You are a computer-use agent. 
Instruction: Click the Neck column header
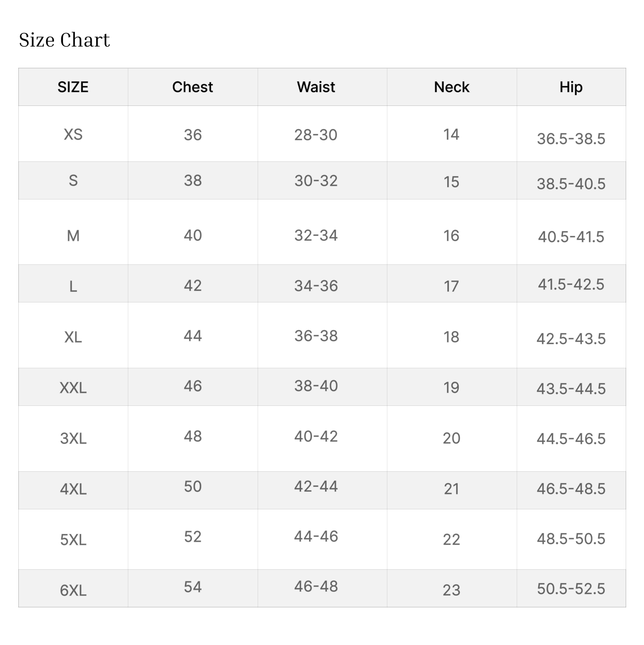451,87
